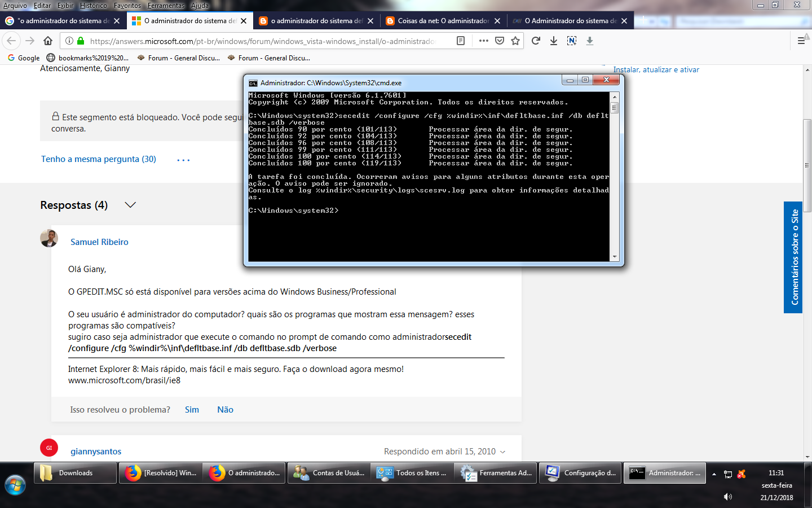This screenshot has width=812, height=508.
Task: Reload the current page
Action: coord(536,41)
